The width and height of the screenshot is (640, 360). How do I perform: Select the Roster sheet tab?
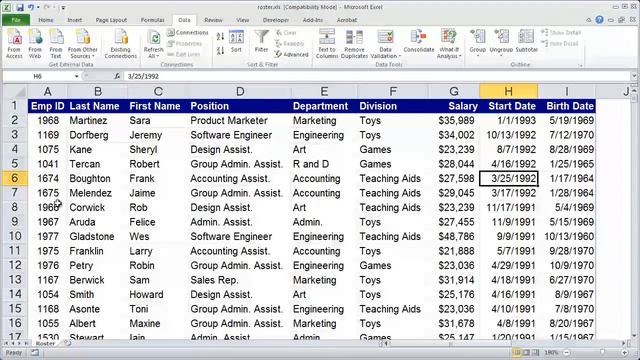click(x=45, y=344)
